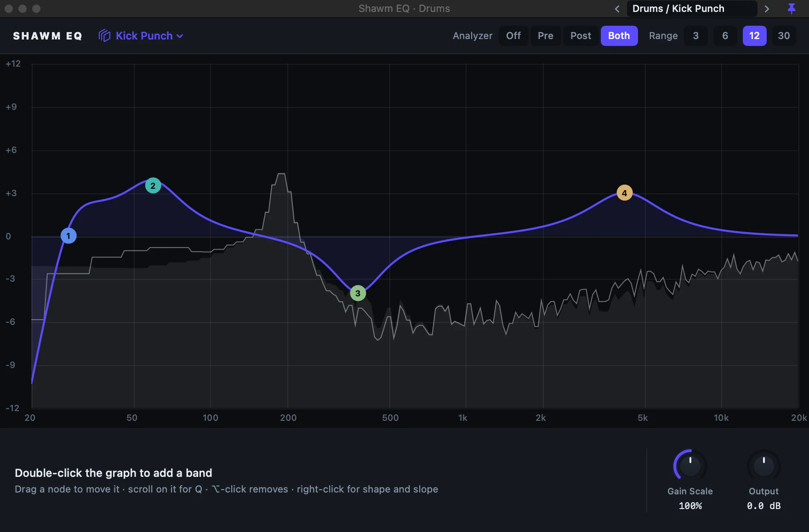Click the 2k frequency label
The image size is (809, 532).
coord(541,418)
